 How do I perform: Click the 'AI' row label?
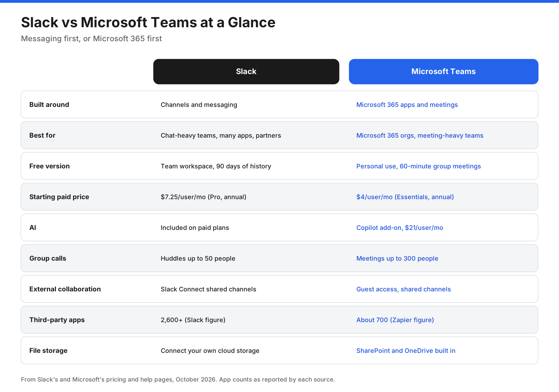click(x=33, y=227)
